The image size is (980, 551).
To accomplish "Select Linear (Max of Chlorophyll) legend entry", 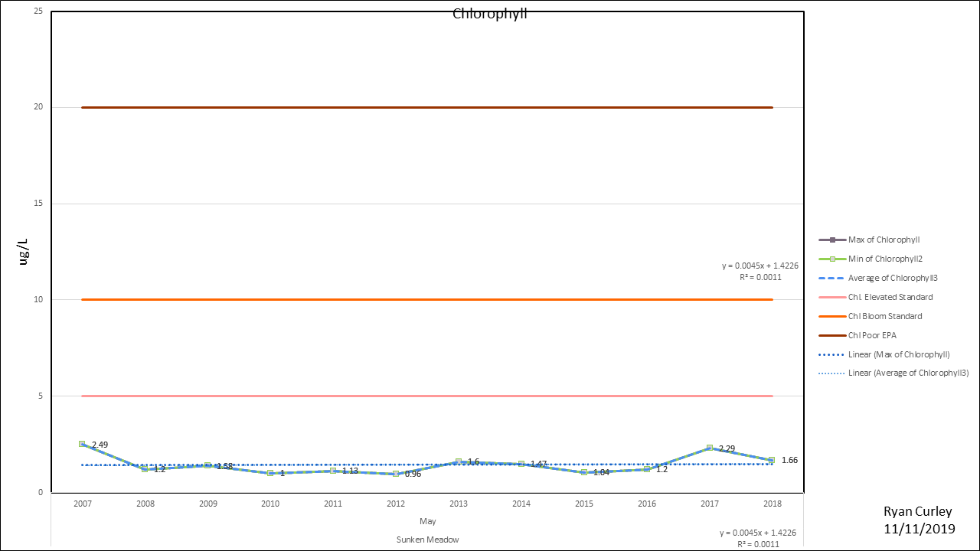I will 899,354.
